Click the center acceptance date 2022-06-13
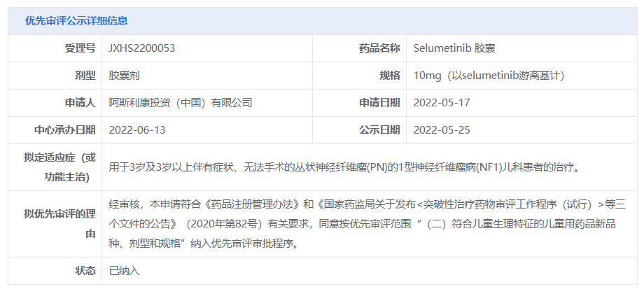 coord(137,130)
